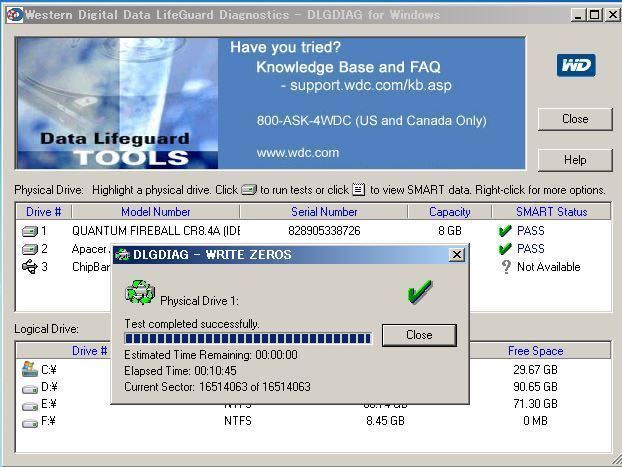This screenshot has height=467, width=622.
Task: Click the green success checkmark in dialog
Action: 420,292
